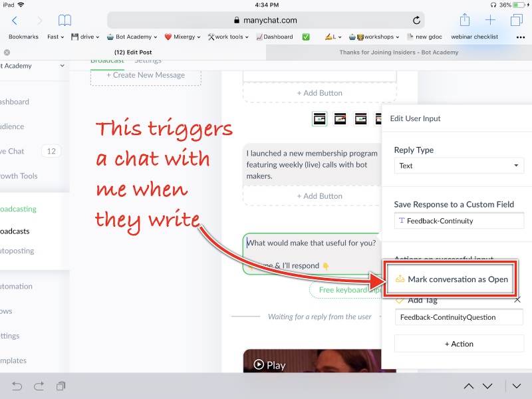
Task: Open a new Safari tab with plus
Action: coord(490,21)
